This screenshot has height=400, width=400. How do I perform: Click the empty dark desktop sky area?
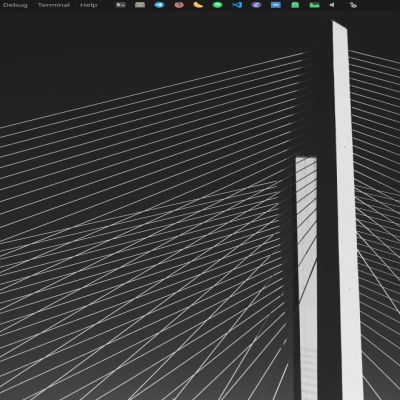133,50
